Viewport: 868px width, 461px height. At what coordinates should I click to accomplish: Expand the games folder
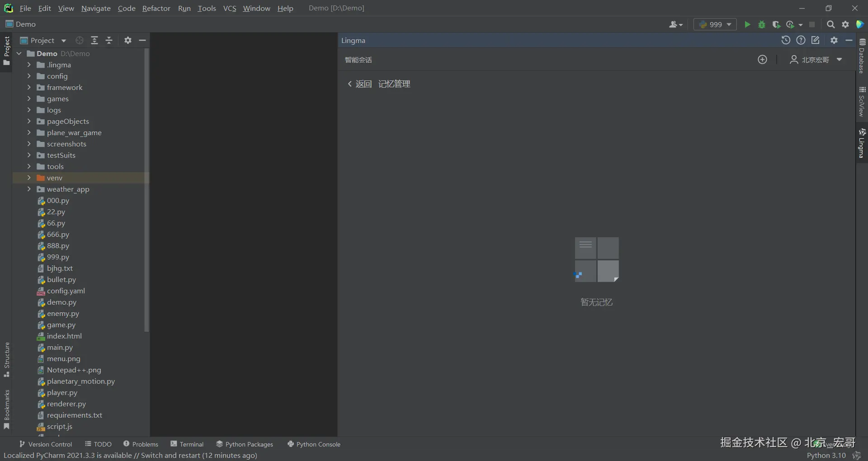[x=29, y=99]
